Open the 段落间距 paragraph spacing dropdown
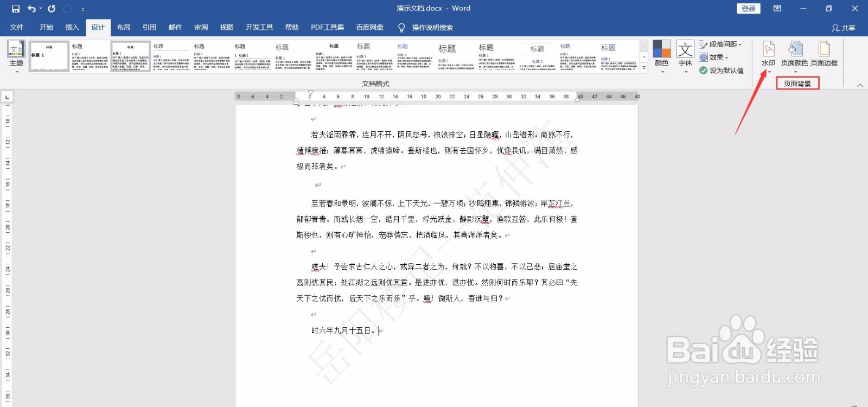 (x=720, y=44)
